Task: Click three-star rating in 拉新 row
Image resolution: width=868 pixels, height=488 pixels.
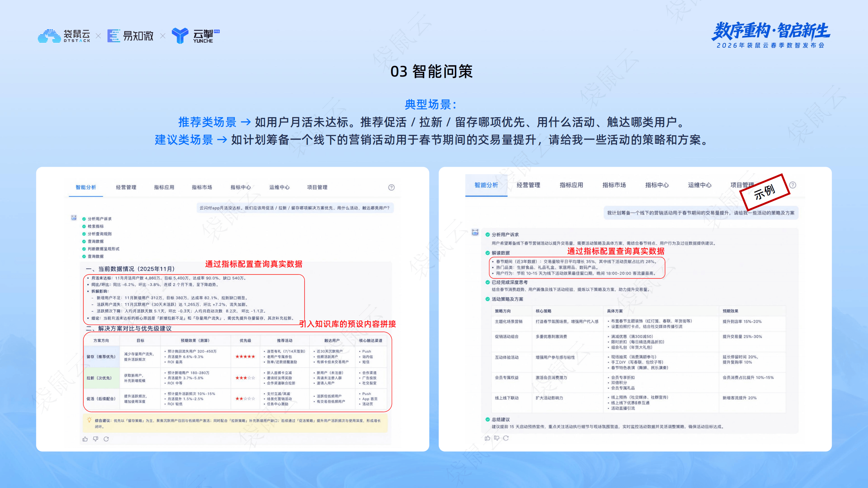Action: [245, 378]
